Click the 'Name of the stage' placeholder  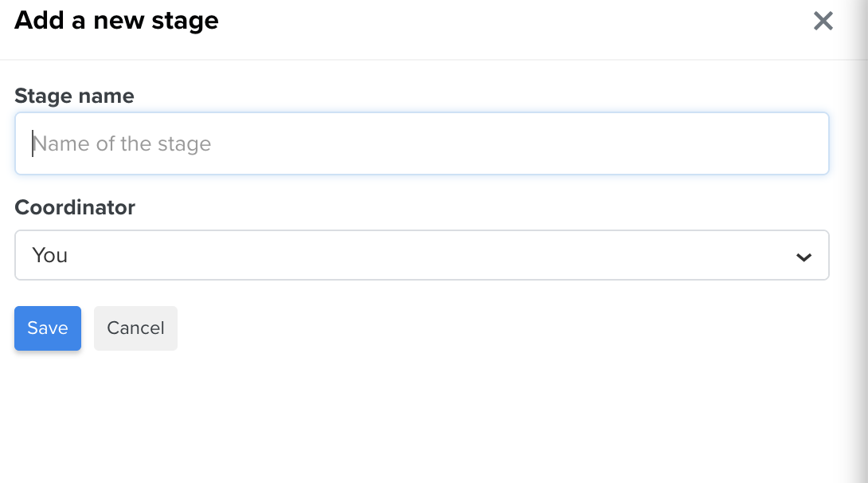(x=122, y=144)
